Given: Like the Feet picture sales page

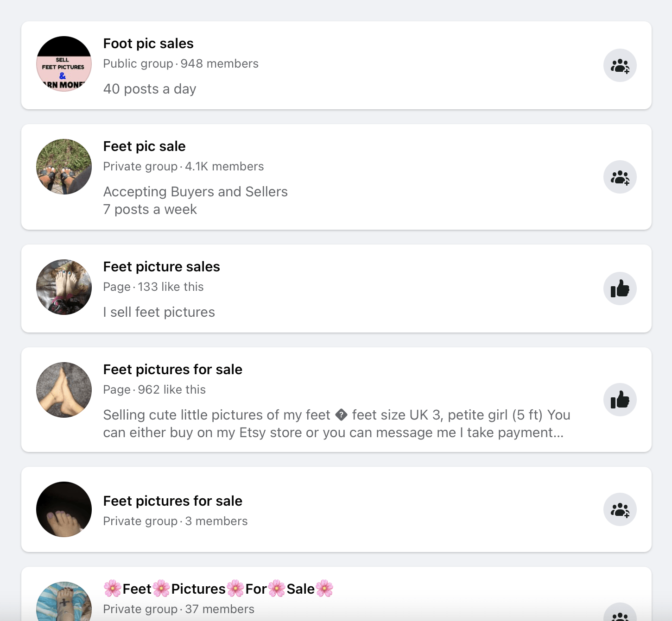Looking at the screenshot, I should tap(620, 289).
